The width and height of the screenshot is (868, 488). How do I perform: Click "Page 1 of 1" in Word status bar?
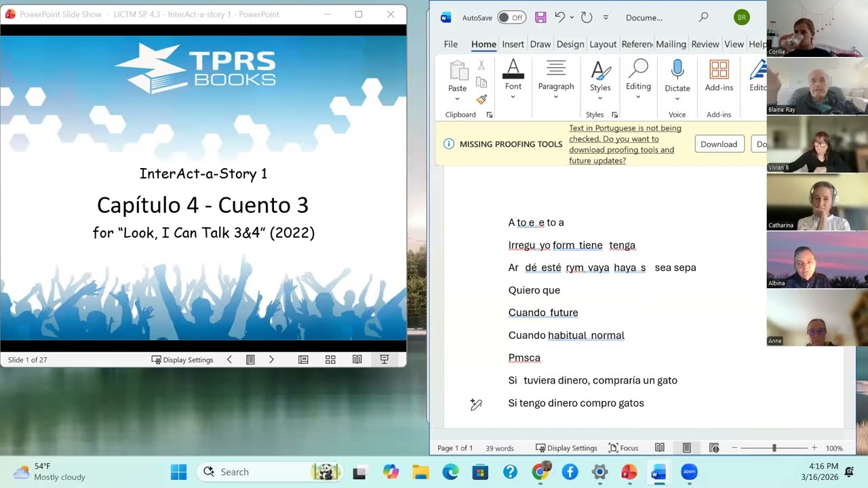pos(455,448)
